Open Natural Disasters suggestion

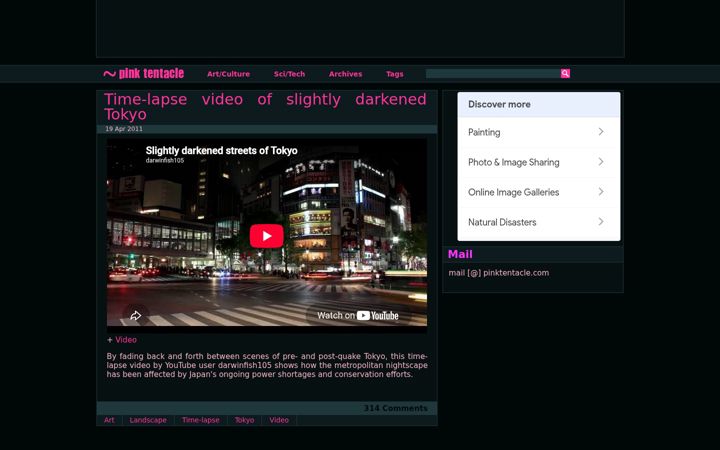pos(539,222)
